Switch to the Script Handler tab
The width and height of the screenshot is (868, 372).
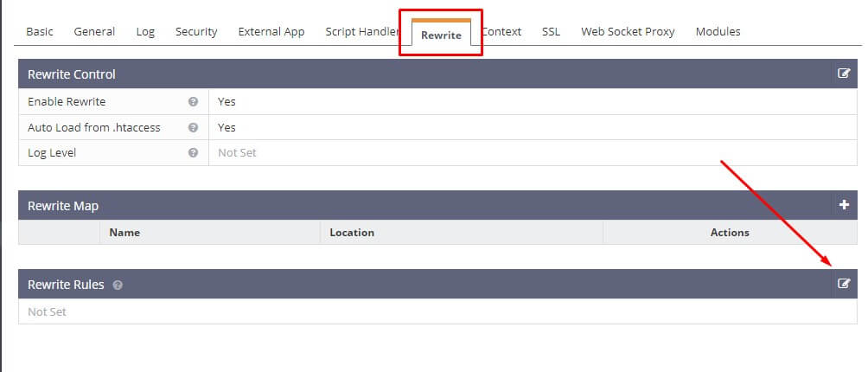coord(361,31)
